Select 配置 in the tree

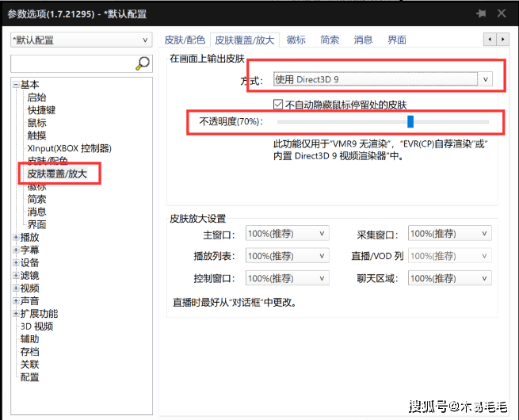point(30,377)
